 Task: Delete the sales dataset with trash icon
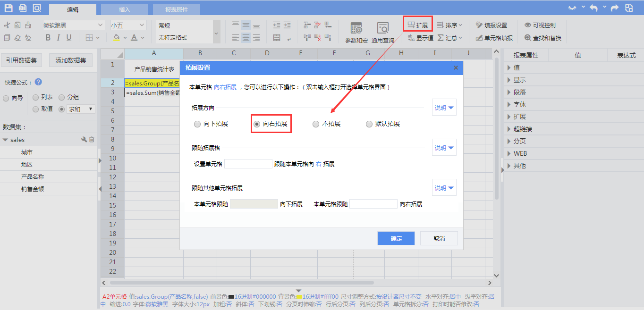pyautogui.click(x=92, y=140)
